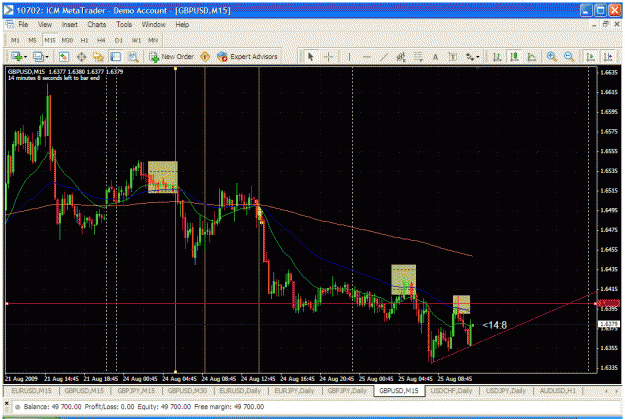This screenshot has width=625, height=419.
Task: Switch to H1 timeframe
Action: click(x=85, y=40)
